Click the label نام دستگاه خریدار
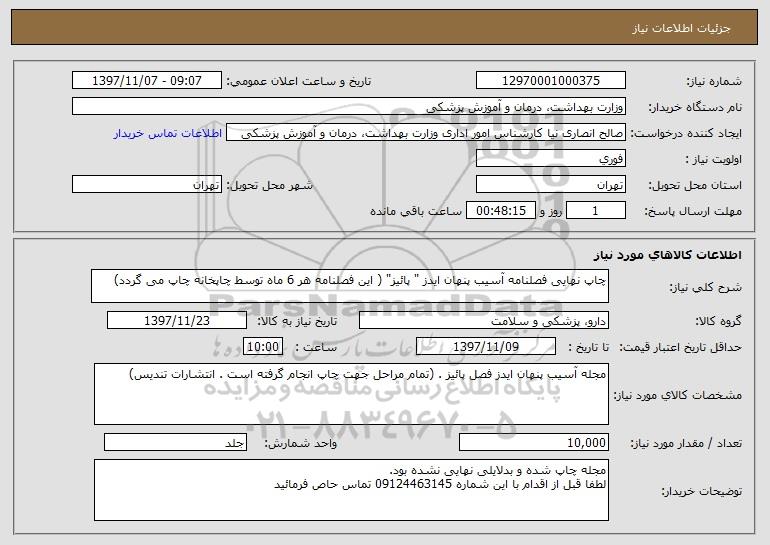The width and height of the screenshot is (770, 545). tap(695, 107)
